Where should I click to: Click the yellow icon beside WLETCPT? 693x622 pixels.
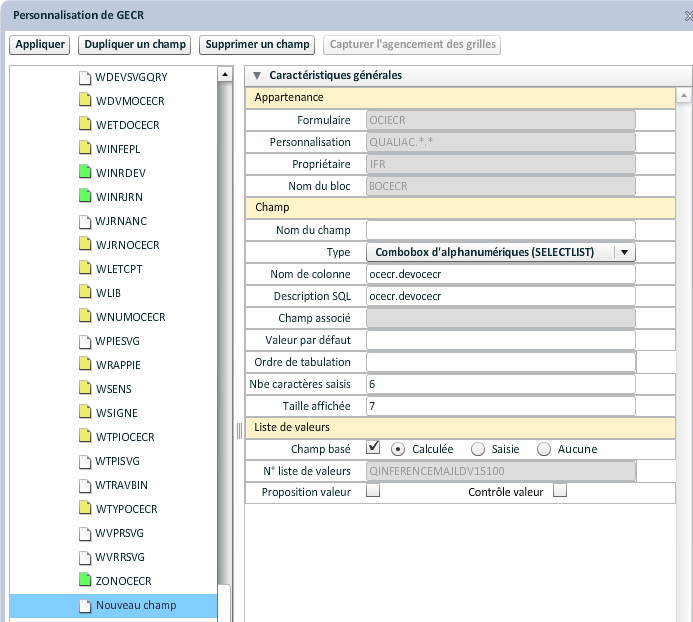click(x=85, y=269)
